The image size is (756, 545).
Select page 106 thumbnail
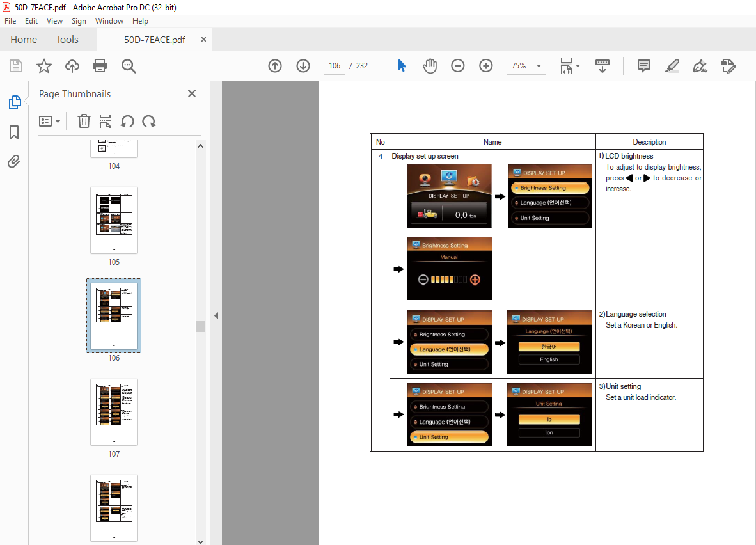114,315
